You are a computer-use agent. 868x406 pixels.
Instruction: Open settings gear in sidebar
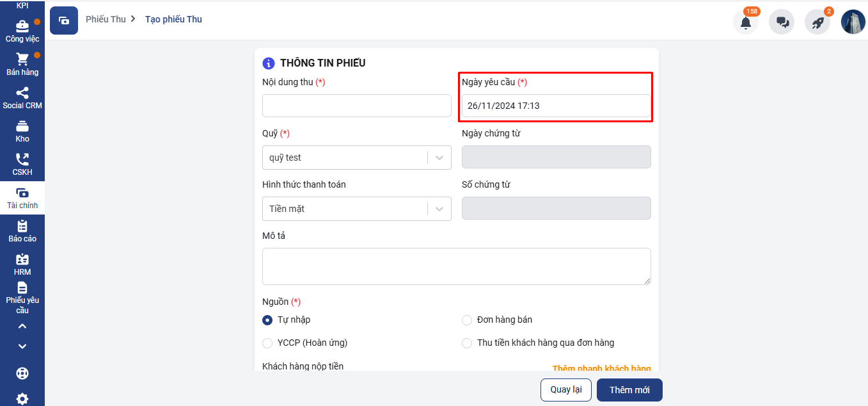coord(22,399)
